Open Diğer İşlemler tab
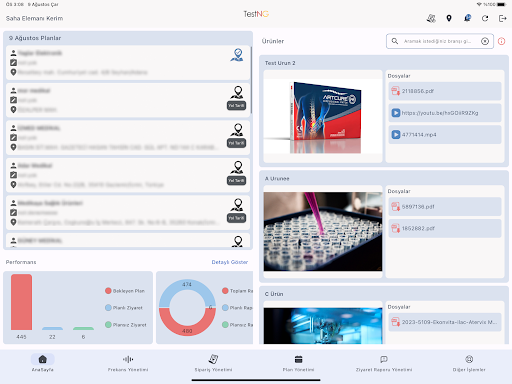 (x=469, y=363)
